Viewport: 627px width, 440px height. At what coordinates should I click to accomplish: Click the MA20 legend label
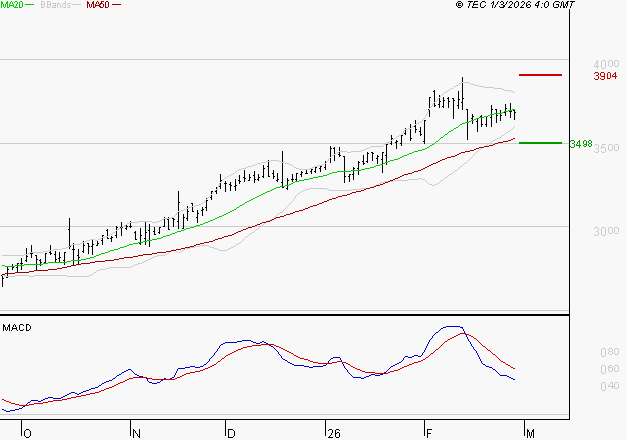[x=12, y=5]
